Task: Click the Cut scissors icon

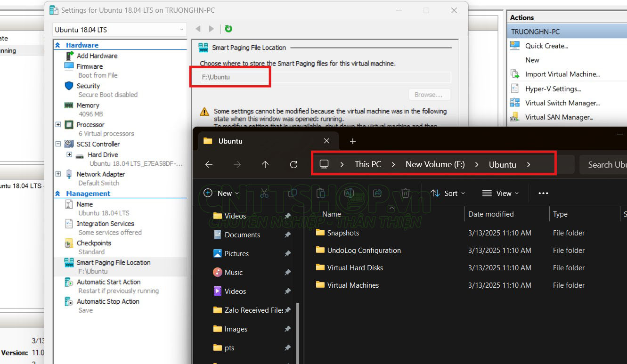Action: [264, 193]
